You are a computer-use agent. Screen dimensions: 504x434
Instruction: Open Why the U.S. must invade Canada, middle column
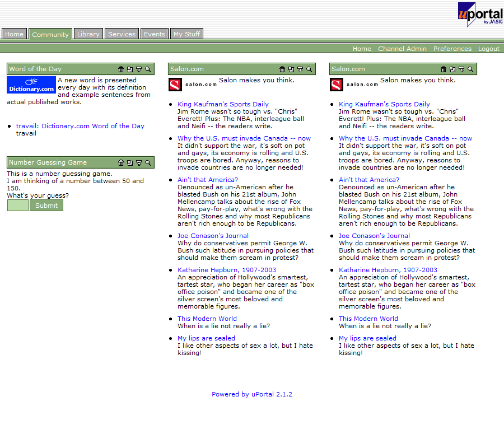pos(244,138)
